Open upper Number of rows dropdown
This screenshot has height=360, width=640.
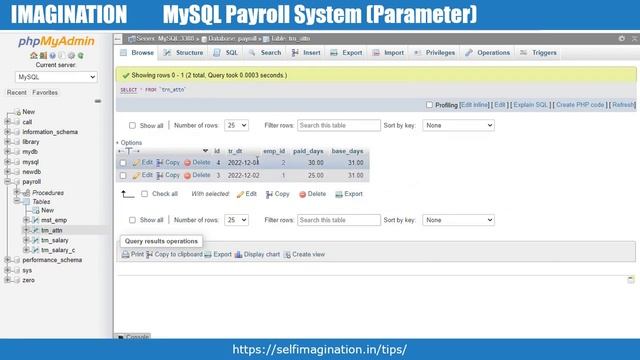click(236, 125)
